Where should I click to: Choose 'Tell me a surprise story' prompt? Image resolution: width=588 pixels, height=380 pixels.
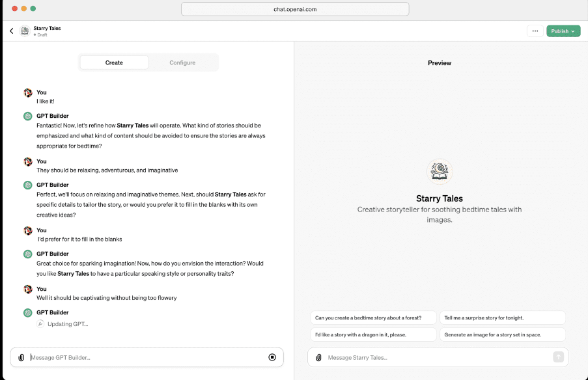(503, 318)
